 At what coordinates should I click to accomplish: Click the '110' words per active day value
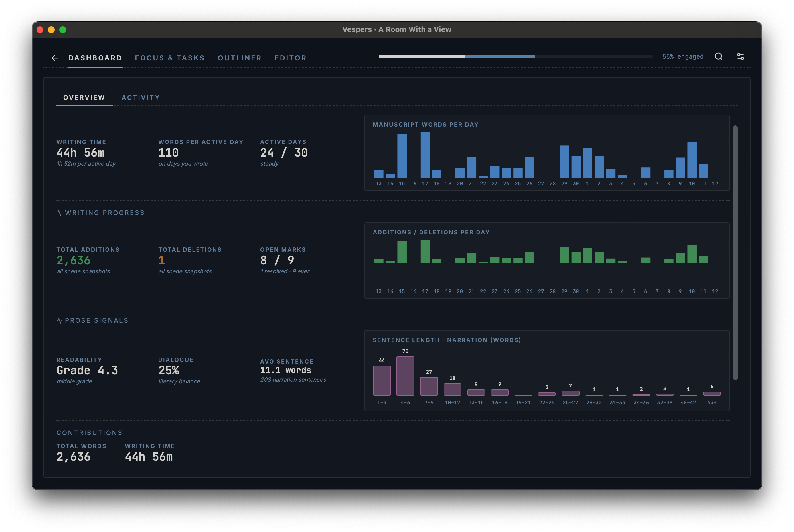click(x=168, y=153)
